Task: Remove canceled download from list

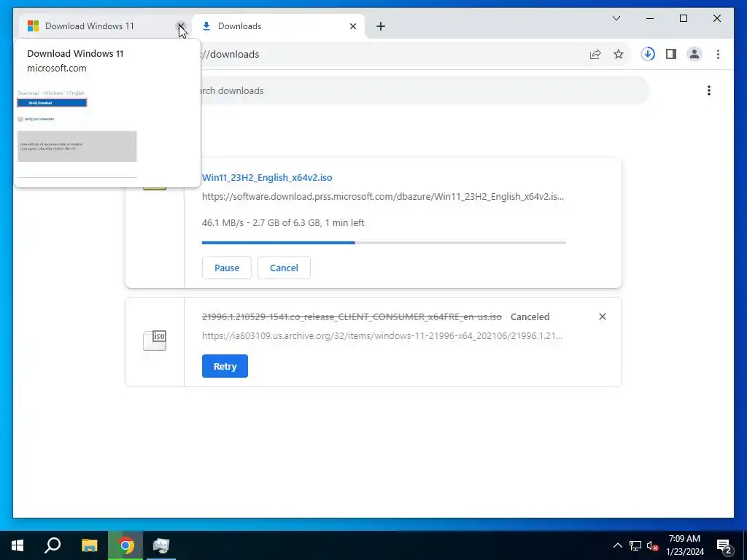Action: pos(602,316)
